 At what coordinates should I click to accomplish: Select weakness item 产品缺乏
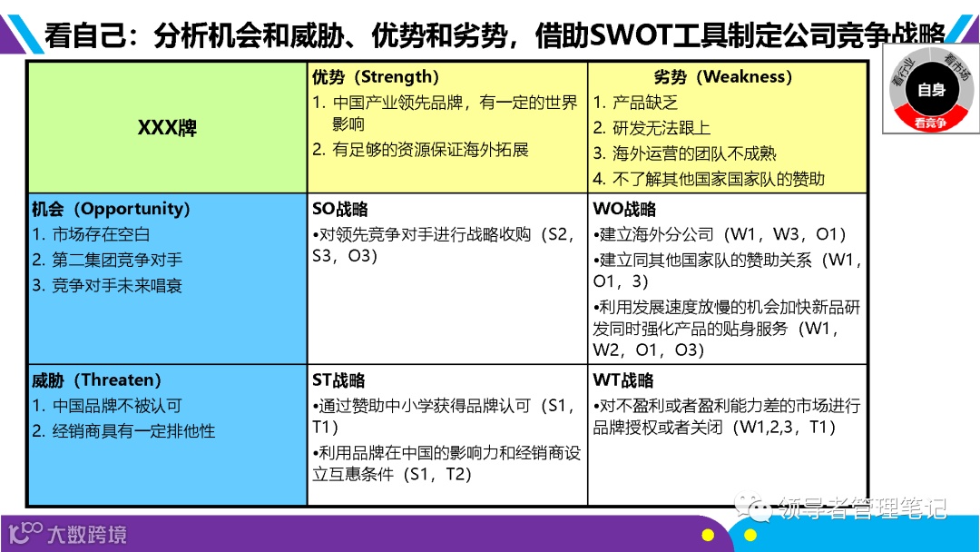click(635, 103)
